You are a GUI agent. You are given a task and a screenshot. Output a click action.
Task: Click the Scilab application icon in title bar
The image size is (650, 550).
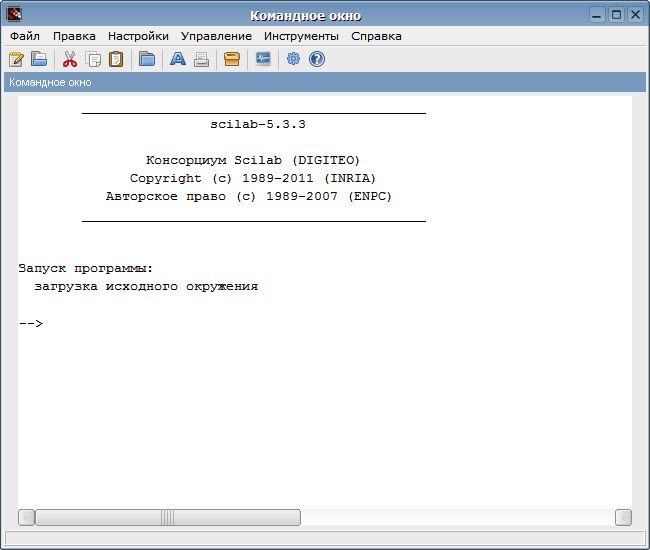pos(14,15)
